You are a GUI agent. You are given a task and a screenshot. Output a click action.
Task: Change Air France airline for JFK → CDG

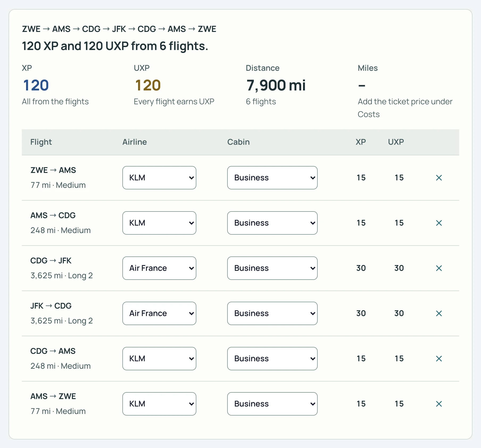[x=159, y=313]
